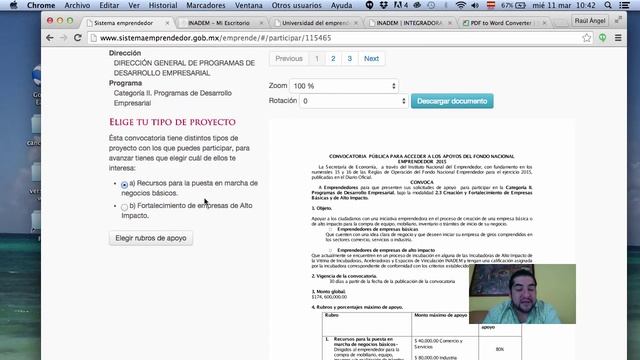The image size is (640, 360).
Task: Click the Elegir rubros de apoyo button
Action: (x=151, y=238)
